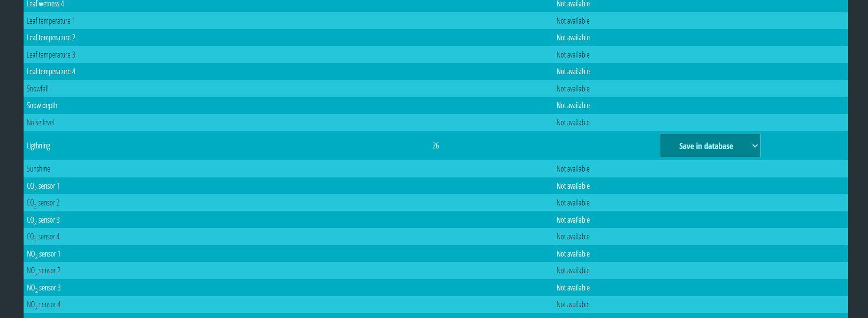The width and height of the screenshot is (868, 318).
Task: Select the 'NO2 sensor 2' label
Action: 44,271
